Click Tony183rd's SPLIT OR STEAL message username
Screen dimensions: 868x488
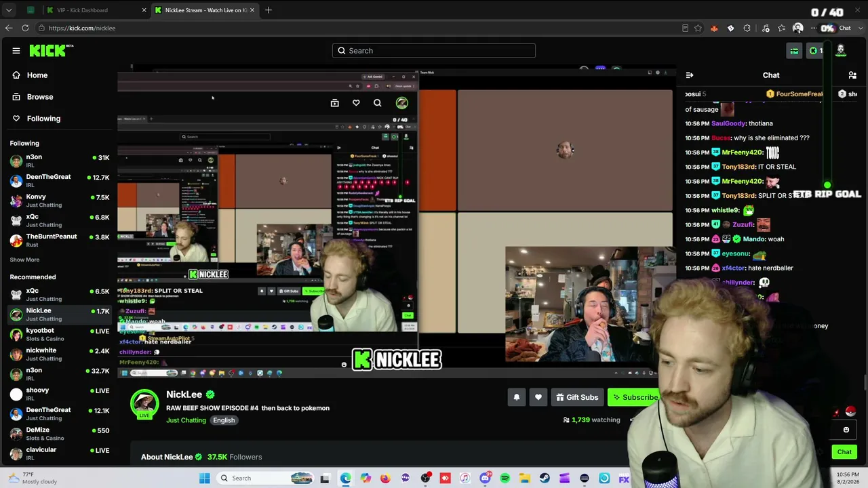[x=738, y=196]
